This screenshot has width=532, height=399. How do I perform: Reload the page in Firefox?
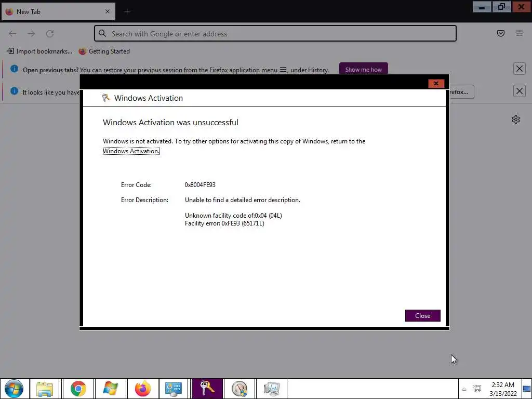[50, 33]
